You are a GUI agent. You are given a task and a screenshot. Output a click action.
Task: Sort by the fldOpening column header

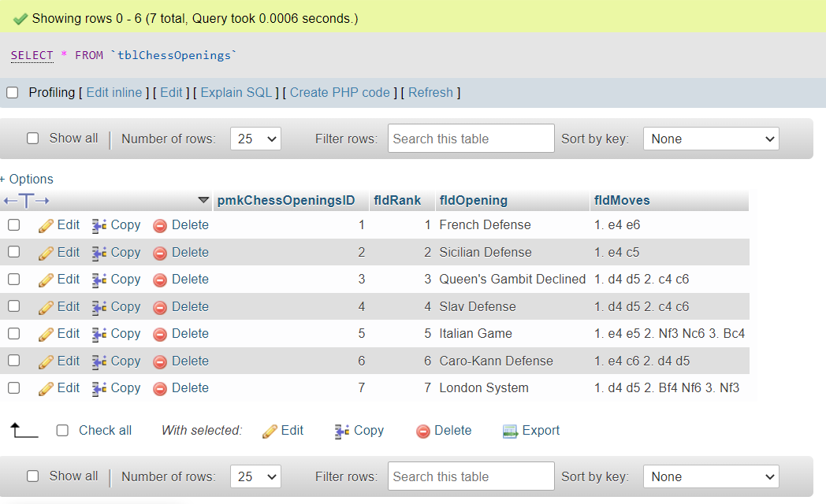pos(473,201)
